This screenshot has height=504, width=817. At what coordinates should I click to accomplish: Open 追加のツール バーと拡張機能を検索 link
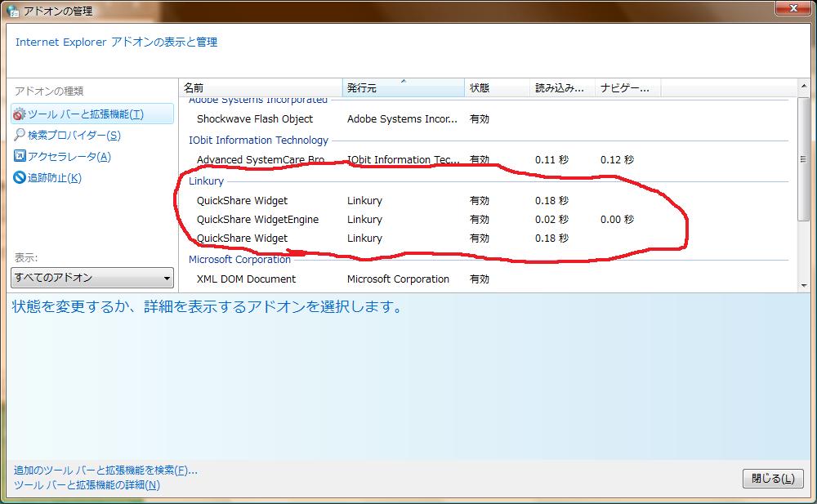pyautogui.click(x=105, y=471)
